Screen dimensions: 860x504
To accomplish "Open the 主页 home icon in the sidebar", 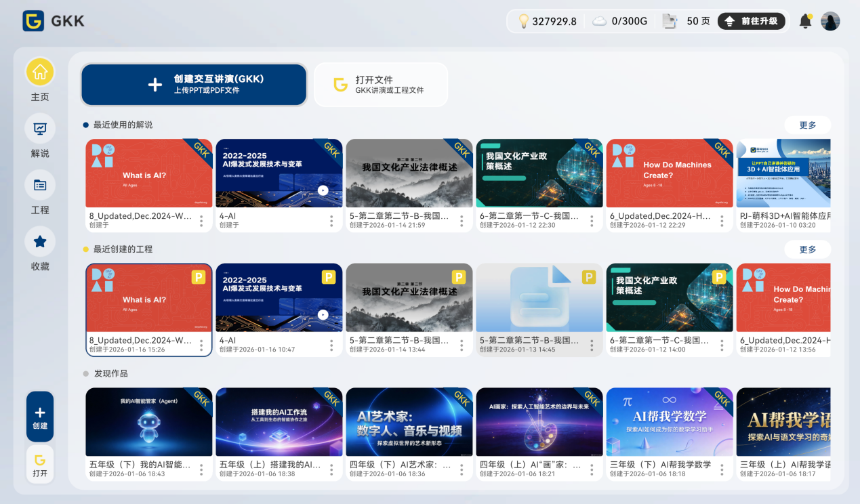I will click(39, 72).
